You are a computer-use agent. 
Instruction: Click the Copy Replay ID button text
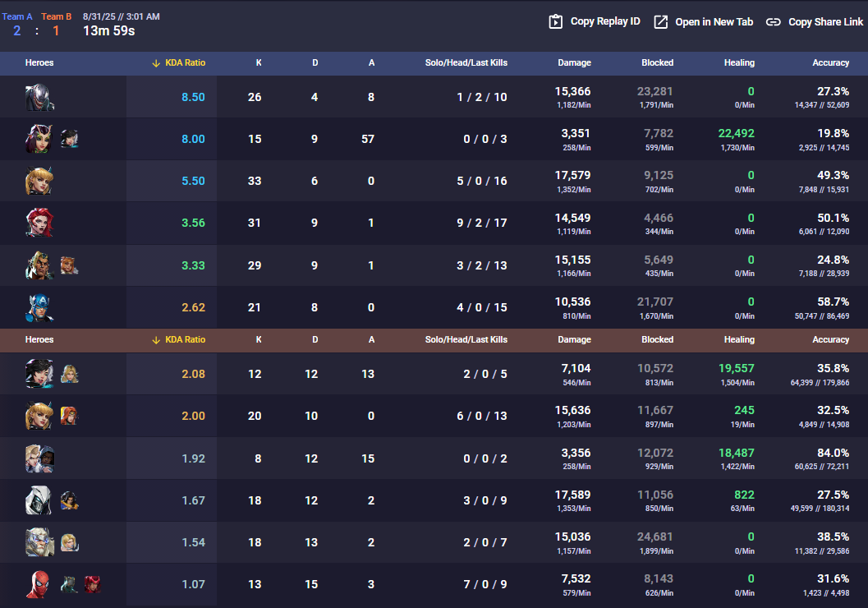pyautogui.click(x=605, y=21)
